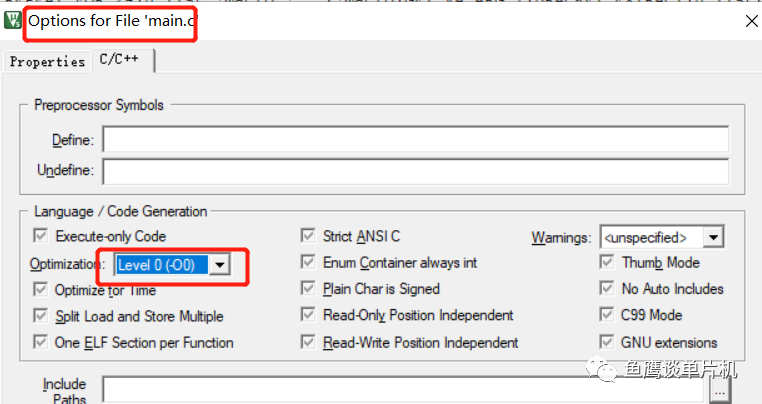Toggle One ELF Section per Function
Viewport: 762px width, 404px height.
pos(40,342)
